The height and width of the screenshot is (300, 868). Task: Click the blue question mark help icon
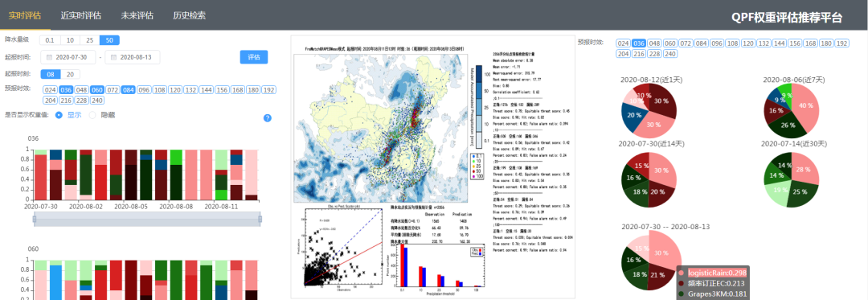[268, 118]
